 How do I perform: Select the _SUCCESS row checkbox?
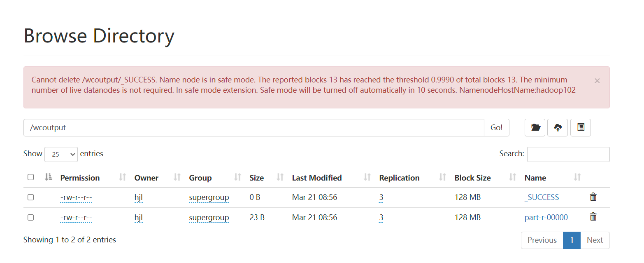pos(30,197)
